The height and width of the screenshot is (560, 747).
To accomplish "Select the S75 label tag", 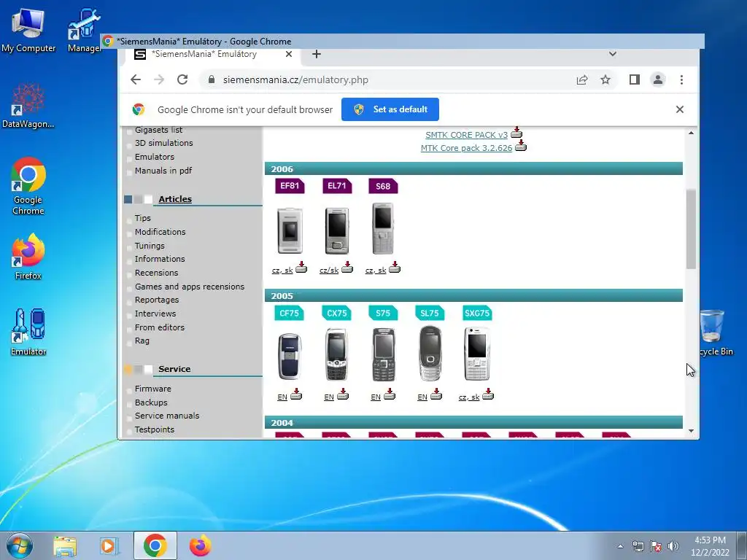I will [x=383, y=313].
